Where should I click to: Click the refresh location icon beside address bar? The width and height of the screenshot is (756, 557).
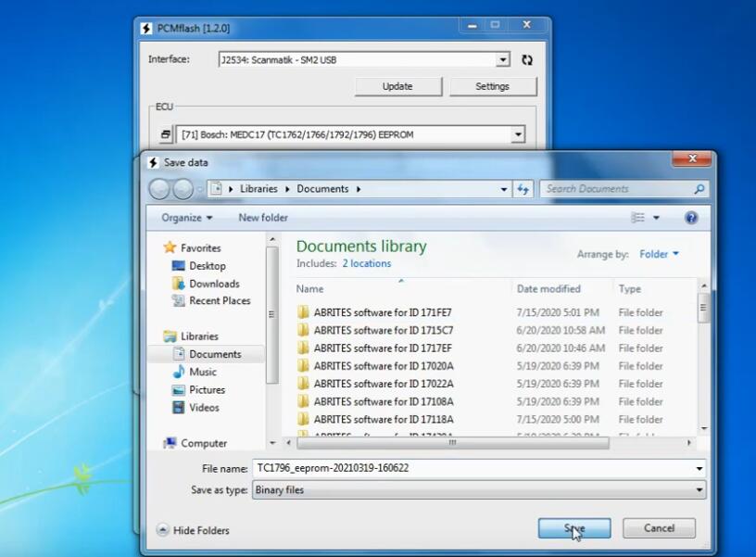pyautogui.click(x=523, y=189)
